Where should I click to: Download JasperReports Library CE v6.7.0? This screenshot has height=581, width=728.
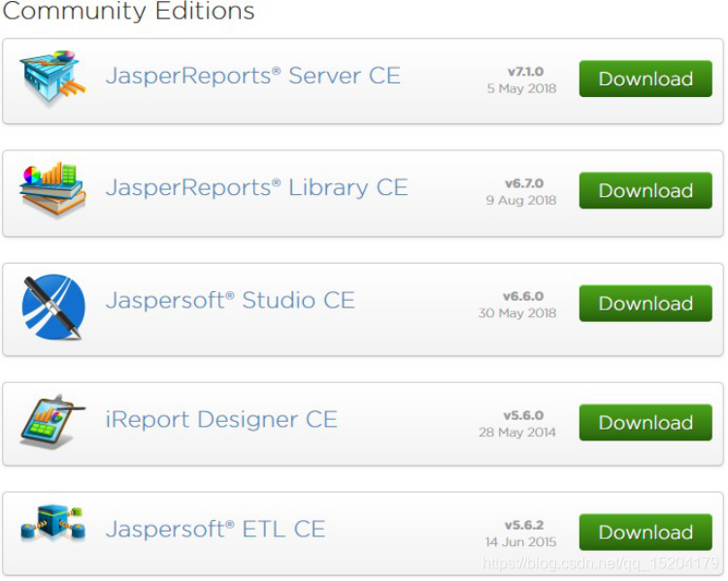(645, 190)
